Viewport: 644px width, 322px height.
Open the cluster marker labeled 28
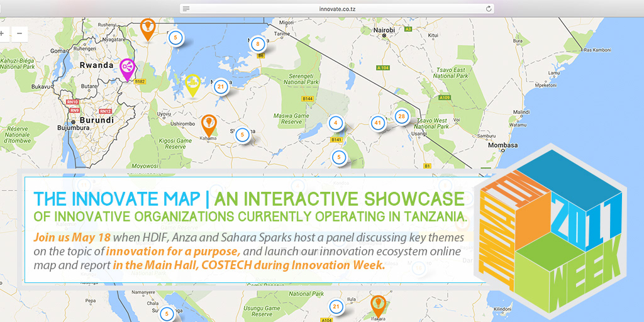[x=401, y=116]
